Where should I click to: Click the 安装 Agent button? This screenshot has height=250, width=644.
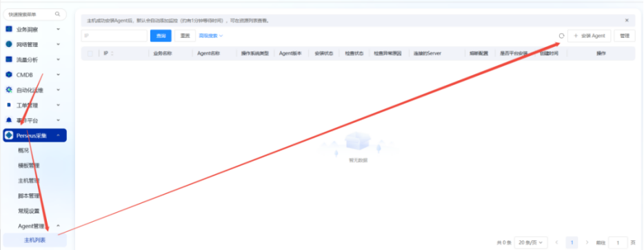click(x=589, y=36)
